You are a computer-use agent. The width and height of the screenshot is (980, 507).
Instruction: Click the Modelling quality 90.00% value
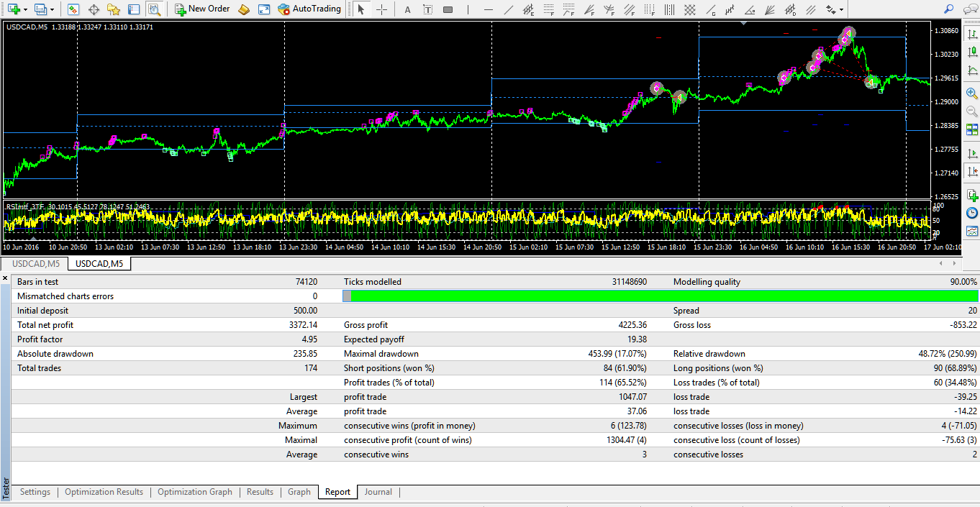[x=963, y=282]
